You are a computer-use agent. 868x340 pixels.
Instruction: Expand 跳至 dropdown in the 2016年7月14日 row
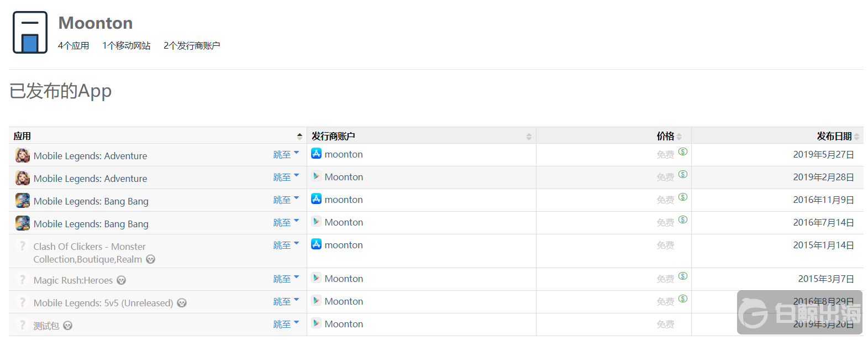pos(286,222)
